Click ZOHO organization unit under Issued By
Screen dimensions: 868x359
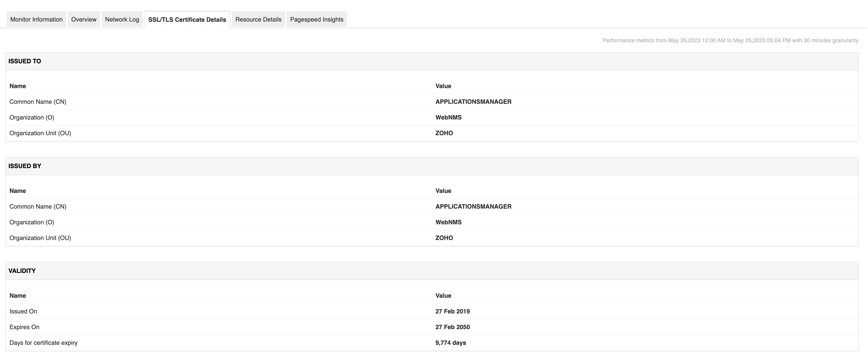444,238
